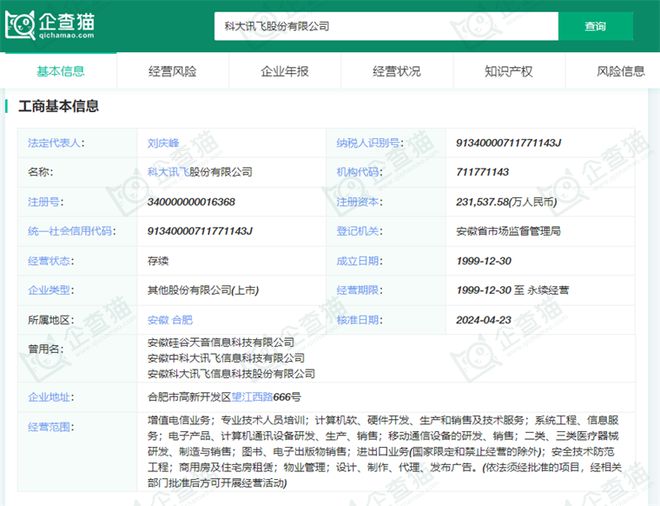This screenshot has width=660, height=506.
Task: Click the 经营期限 label
Action: pyautogui.click(x=359, y=290)
